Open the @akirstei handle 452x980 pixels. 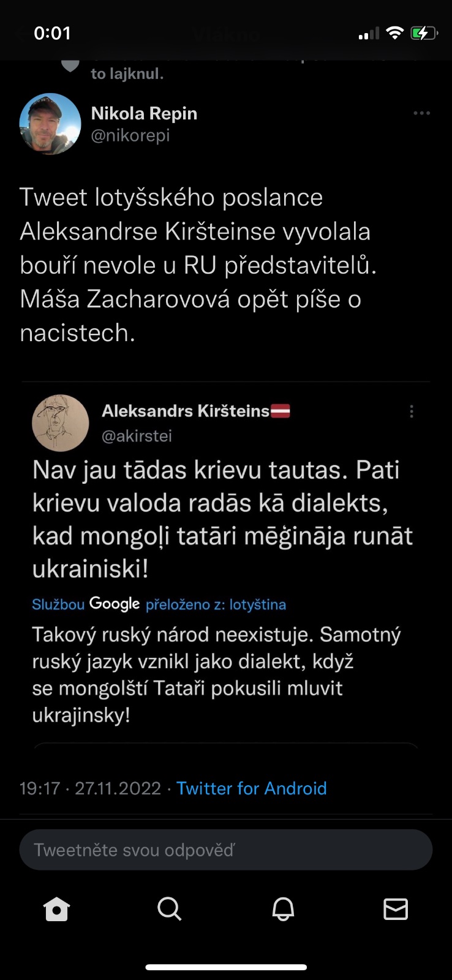tap(137, 436)
